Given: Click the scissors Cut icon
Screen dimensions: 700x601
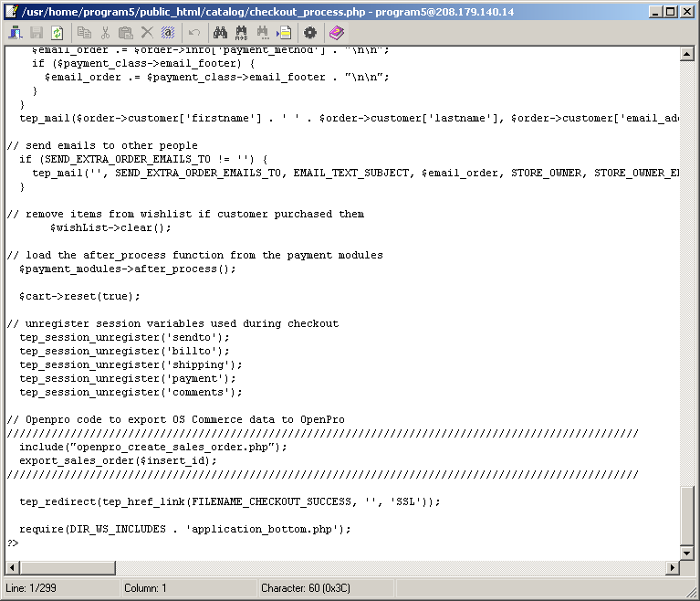Looking at the screenshot, I should click(106, 33).
